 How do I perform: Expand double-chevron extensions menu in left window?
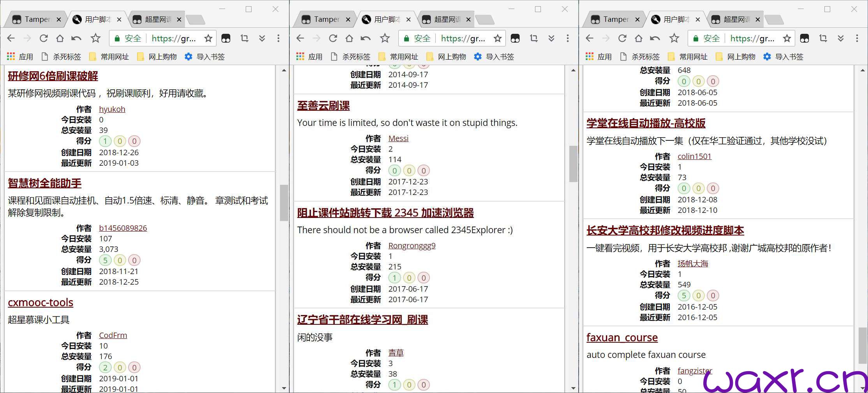262,38
